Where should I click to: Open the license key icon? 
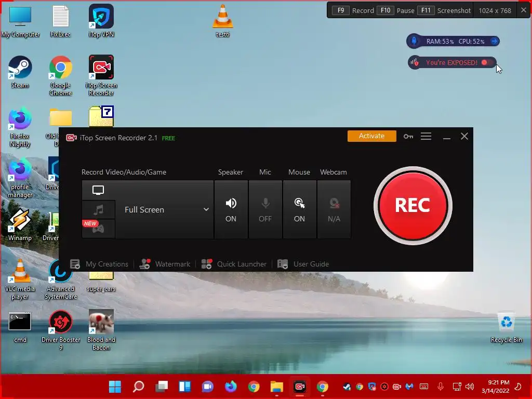click(x=408, y=137)
